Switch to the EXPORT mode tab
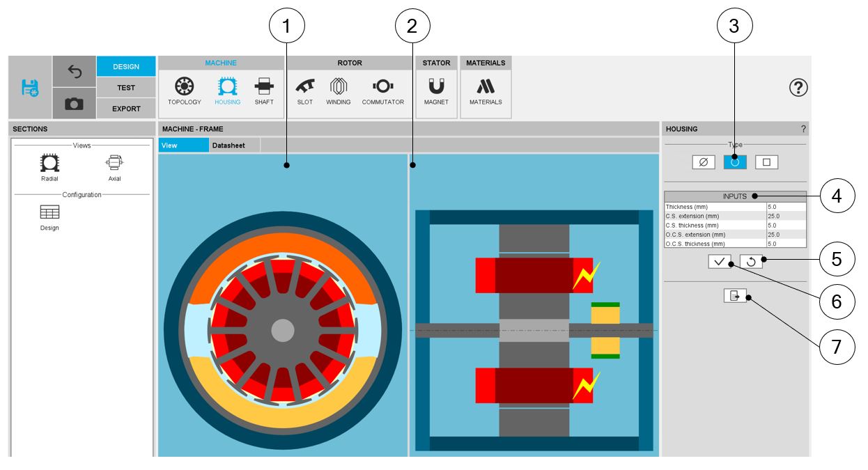The height and width of the screenshot is (470, 868). [126, 109]
